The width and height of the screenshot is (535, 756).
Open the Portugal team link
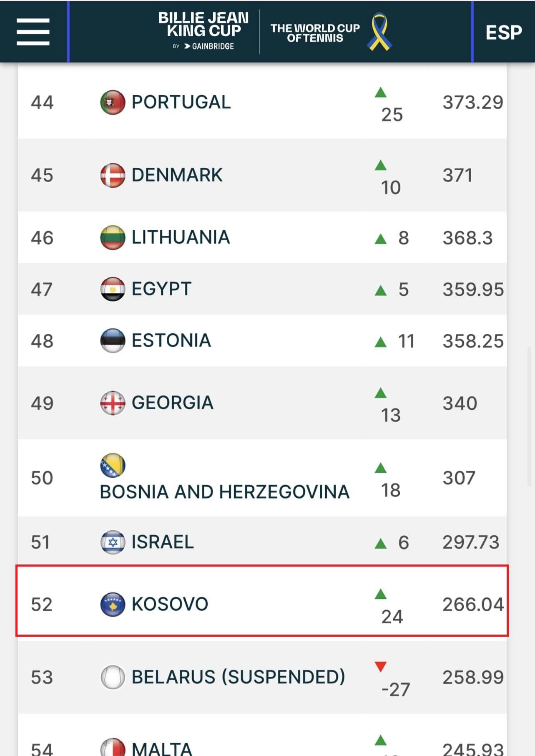[181, 102]
